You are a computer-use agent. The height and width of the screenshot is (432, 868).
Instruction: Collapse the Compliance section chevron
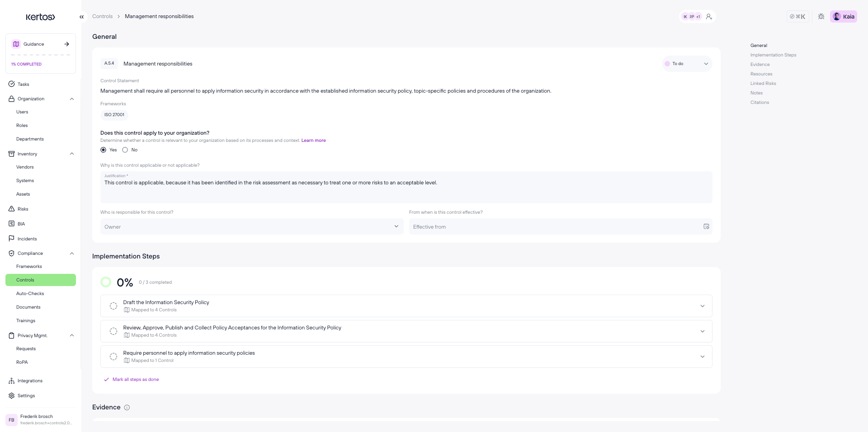point(72,254)
